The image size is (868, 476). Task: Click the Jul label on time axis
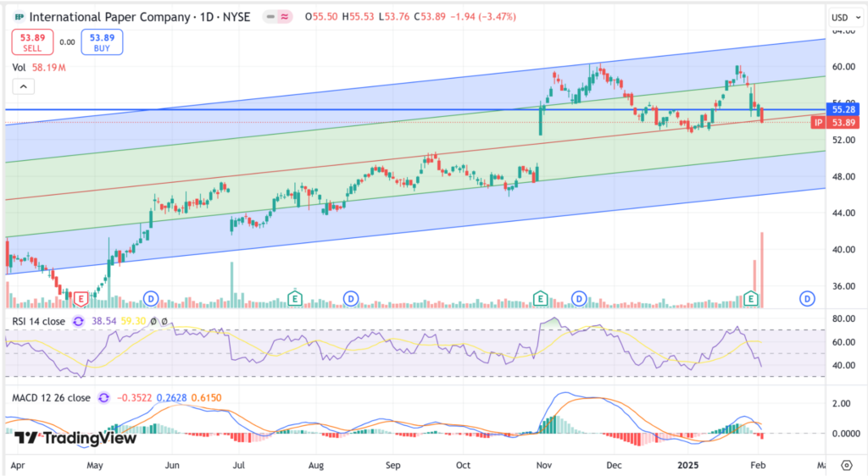[238, 466]
